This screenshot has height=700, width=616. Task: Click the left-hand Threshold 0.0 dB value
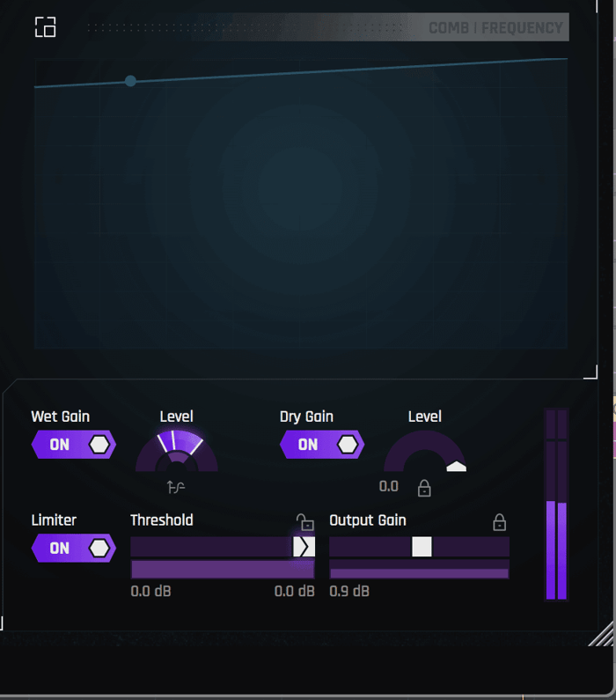point(150,592)
